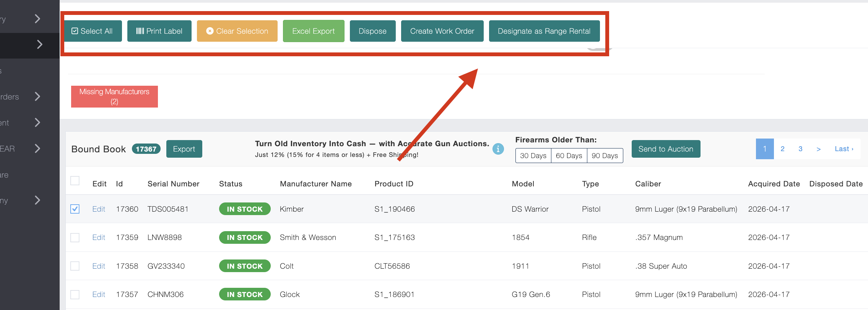Filter firearms older than 30 Days

[533, 155]
